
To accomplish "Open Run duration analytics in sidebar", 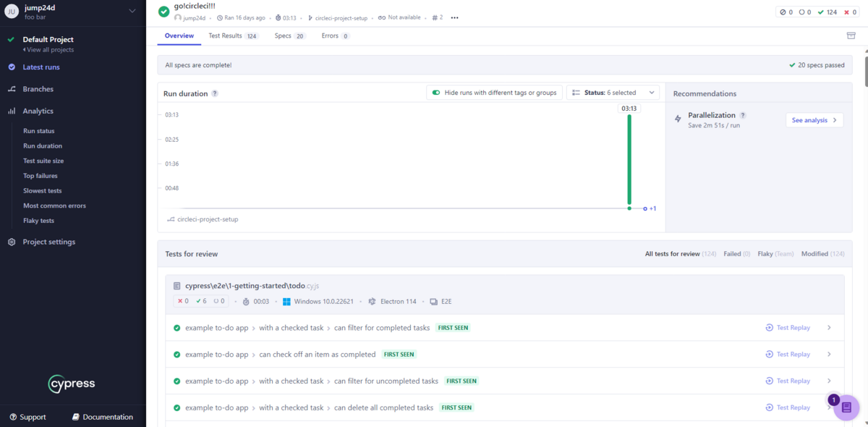I will pos(43,146).
